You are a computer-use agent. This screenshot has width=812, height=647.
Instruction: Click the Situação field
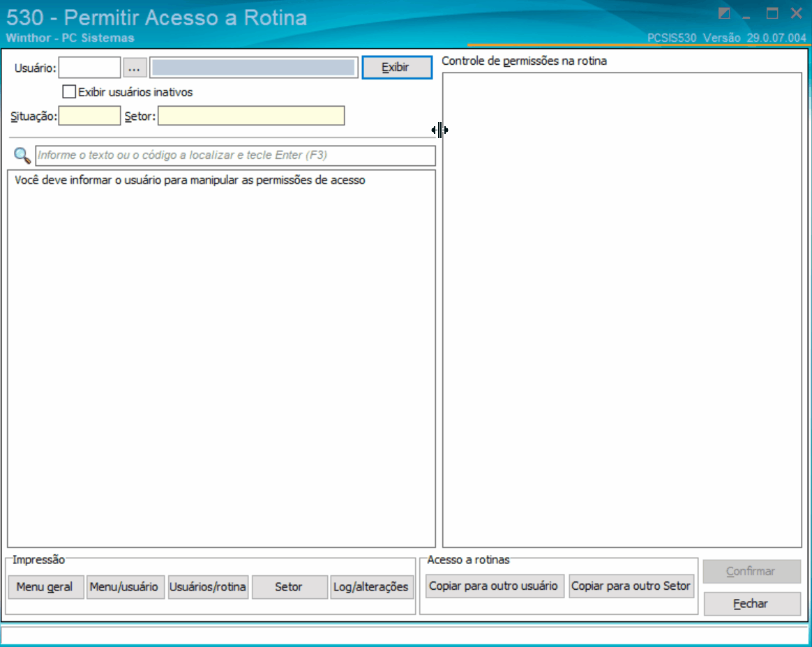tap(89, 116)
